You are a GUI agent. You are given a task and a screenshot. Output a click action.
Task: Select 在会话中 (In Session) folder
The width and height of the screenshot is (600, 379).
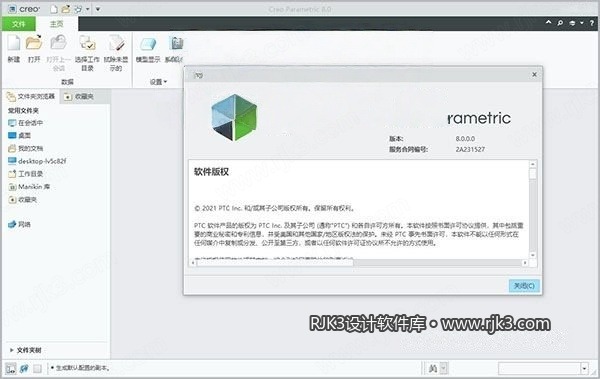(x=26, y=123)
